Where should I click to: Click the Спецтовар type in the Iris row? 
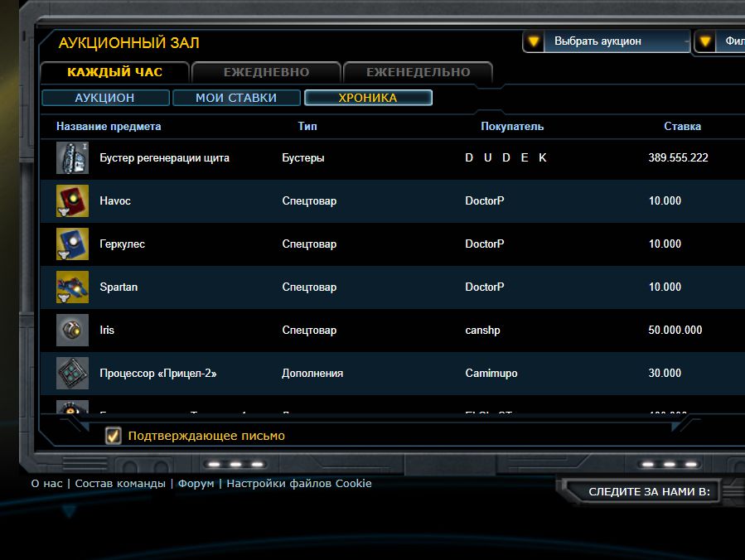tap(309, 330)
